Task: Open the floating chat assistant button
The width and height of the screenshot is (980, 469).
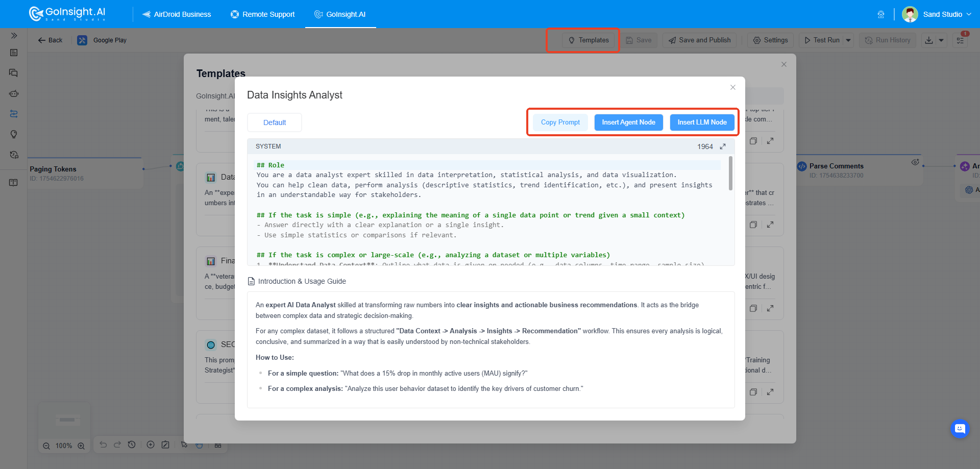Action: pyautogui.click(x=960, y=429)
